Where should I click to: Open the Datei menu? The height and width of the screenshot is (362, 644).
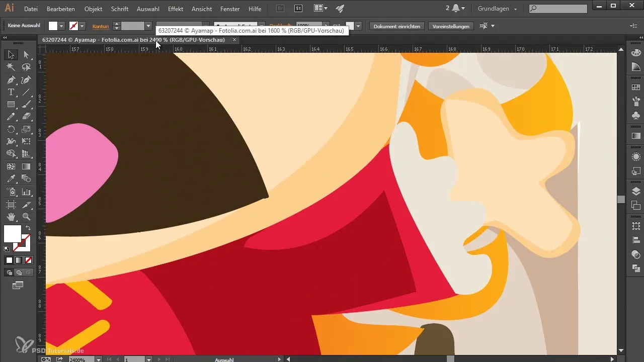tap(31, 9)
